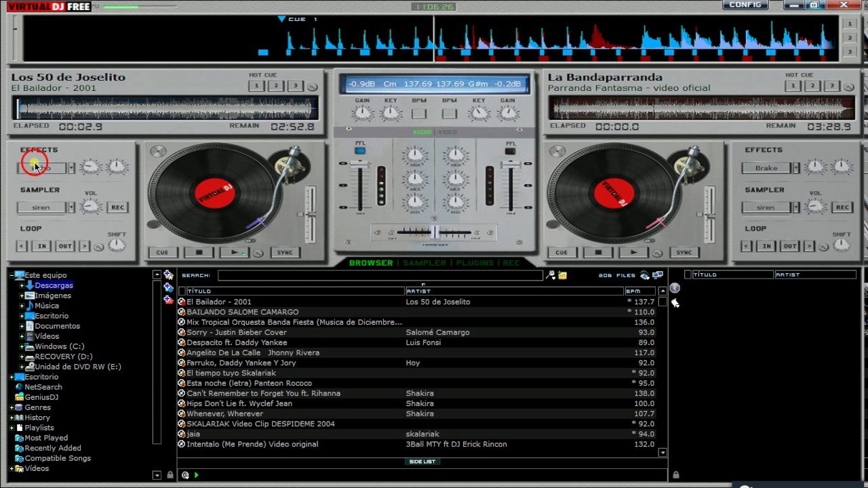Tap the left deck BPM button
The height and width of the screenshot is (488, 868).
[419, 114]
